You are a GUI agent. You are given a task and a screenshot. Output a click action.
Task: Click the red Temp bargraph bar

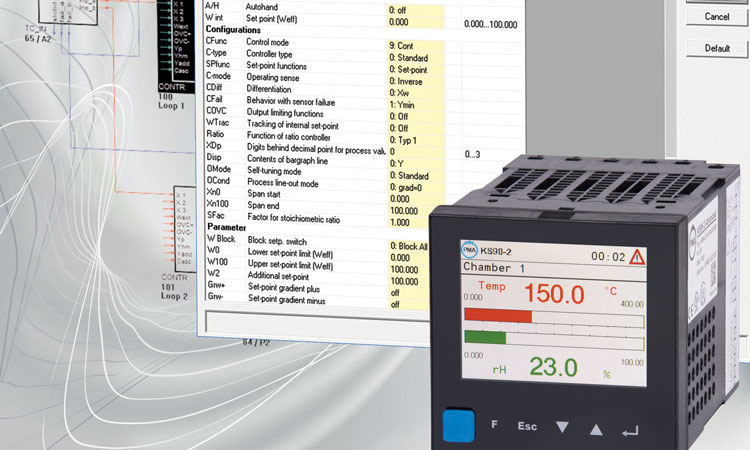(x=496, y=317)
